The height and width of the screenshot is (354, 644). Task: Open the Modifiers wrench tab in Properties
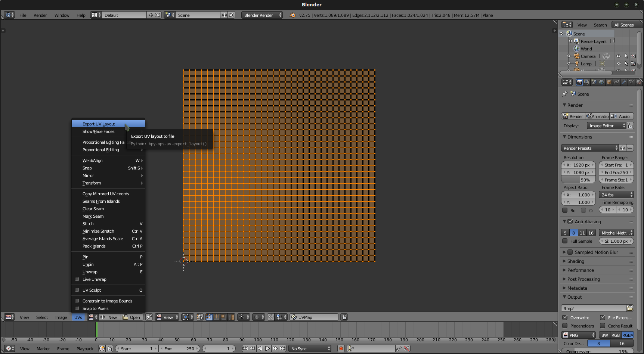tap(624, 82)
